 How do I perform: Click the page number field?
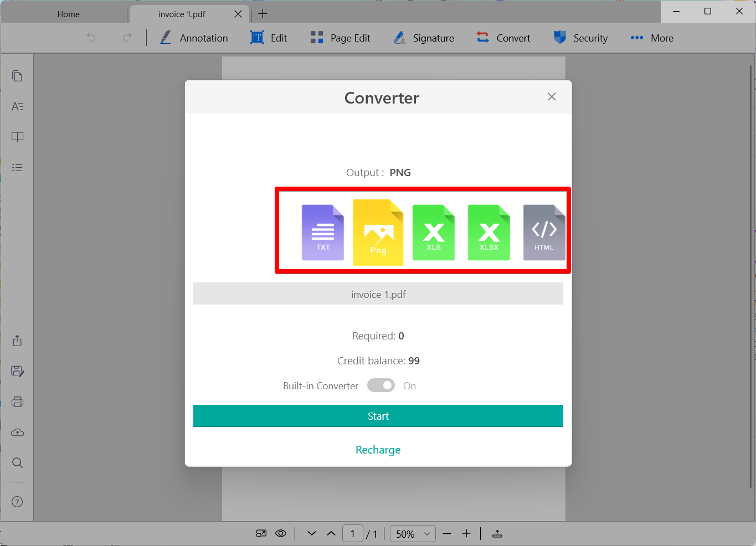[x=353, y=534]
